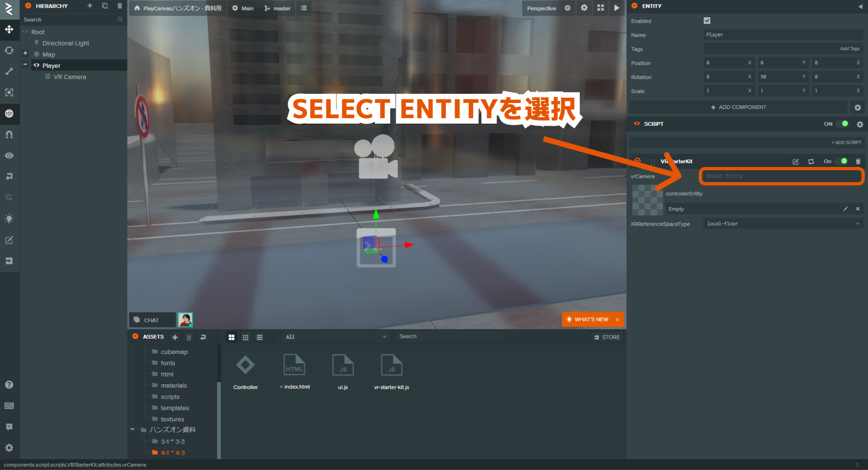
Task: Toggle snap magnet icon
Action: click(9, 134)
